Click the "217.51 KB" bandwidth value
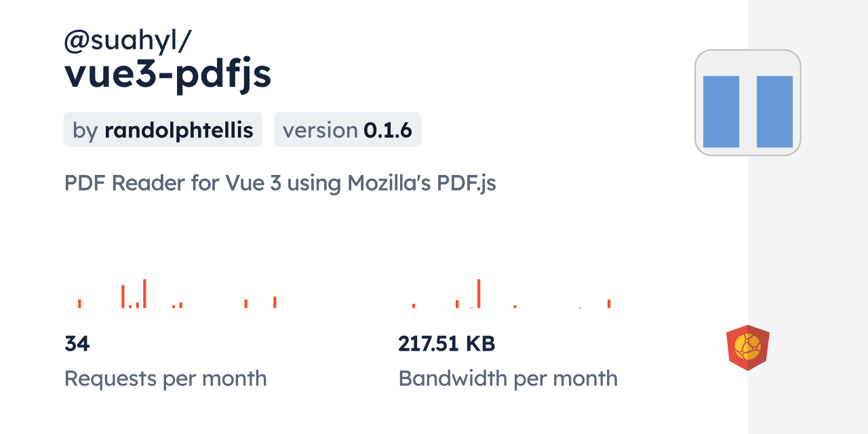Screen dimensions: 868x434 click(447, 344)
